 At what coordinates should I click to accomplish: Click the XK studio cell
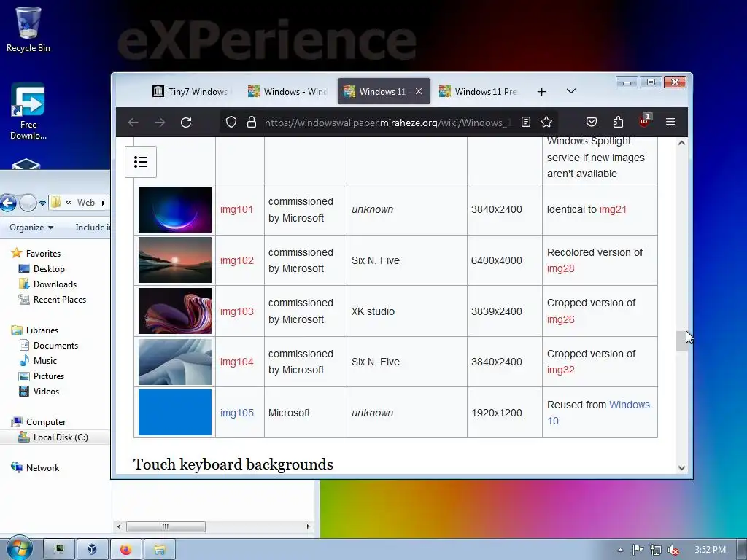407,311
